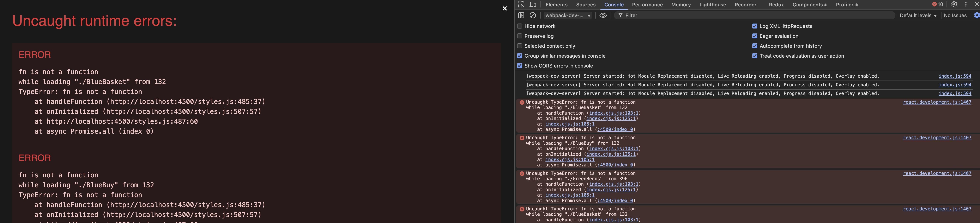Open first index.js:594 source link
The image size is (980, 223).
pos(955,76)
